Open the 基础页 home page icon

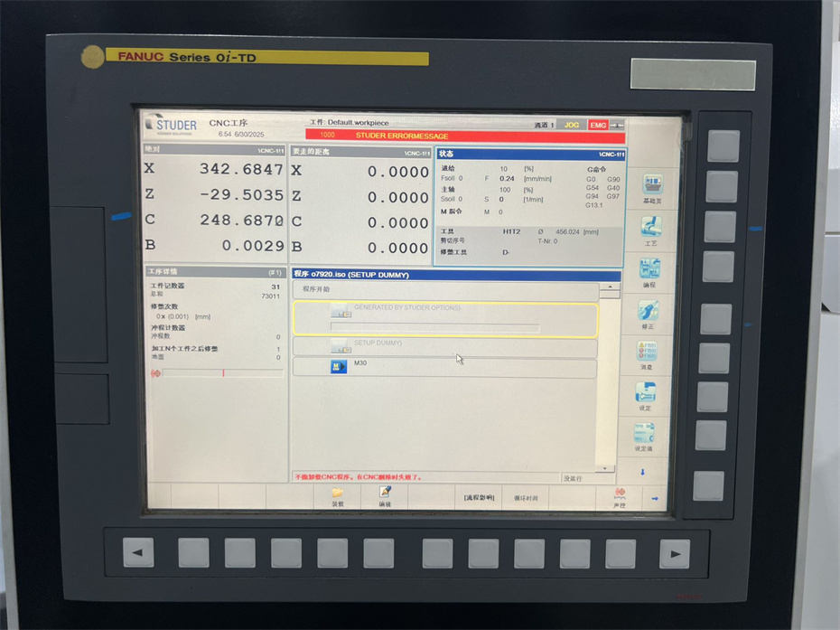click(x=651, y=187)
